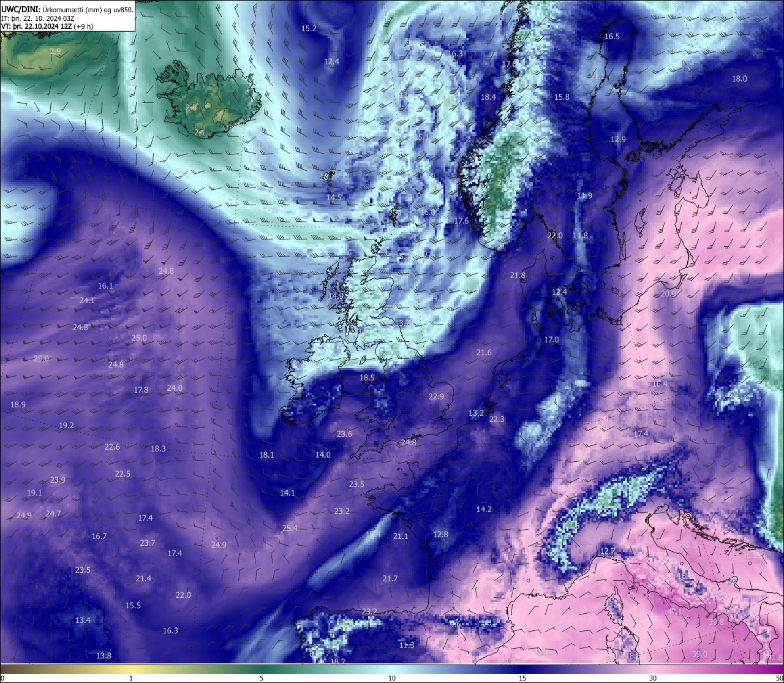Click the 18.1 value south of Ireland
The width and height of the screenshot is (784, 683).
266,455
